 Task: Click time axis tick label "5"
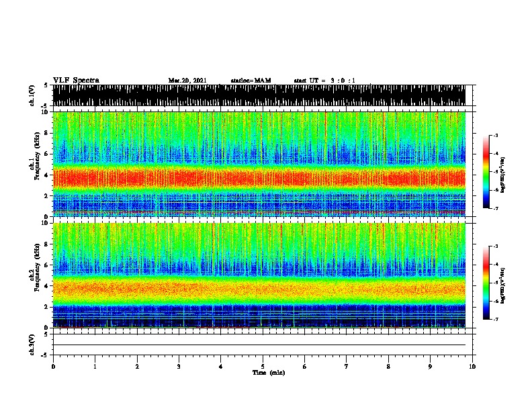point(263,367)
